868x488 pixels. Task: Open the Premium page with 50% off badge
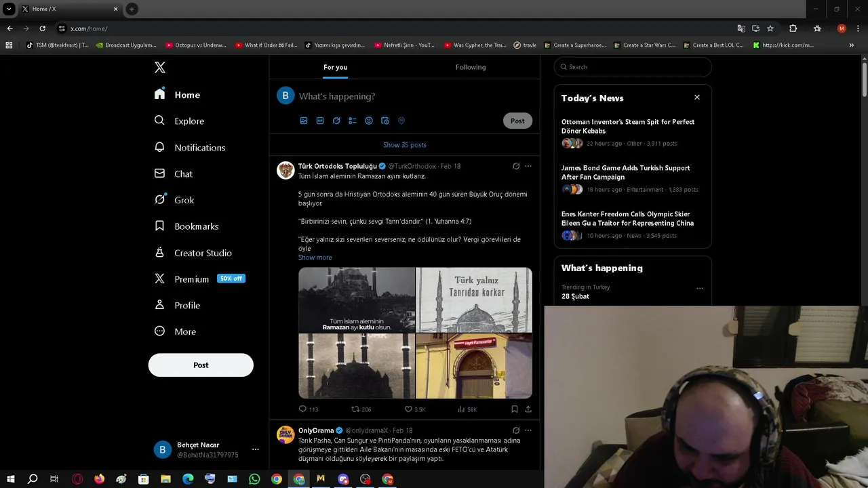pyautogui.click(x=199, y=279)
